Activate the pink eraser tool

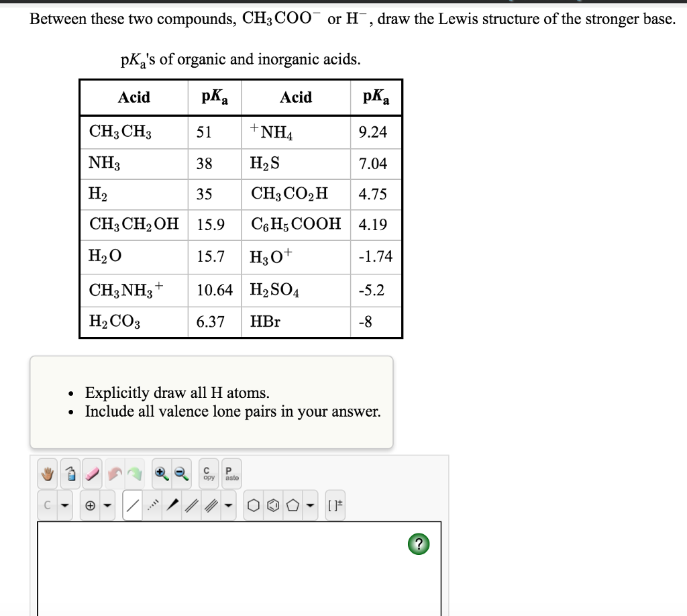pyautogui.click(x=91, y=473)
